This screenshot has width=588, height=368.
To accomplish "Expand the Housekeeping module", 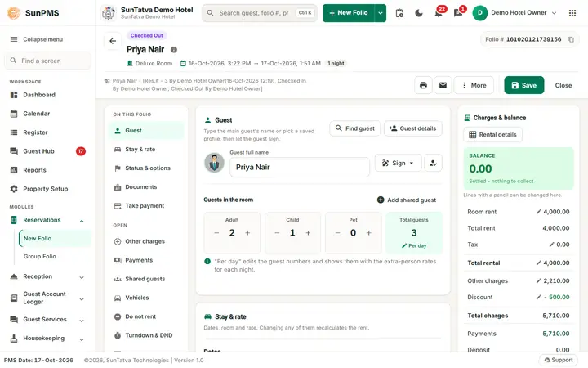I will click(82, 339).
